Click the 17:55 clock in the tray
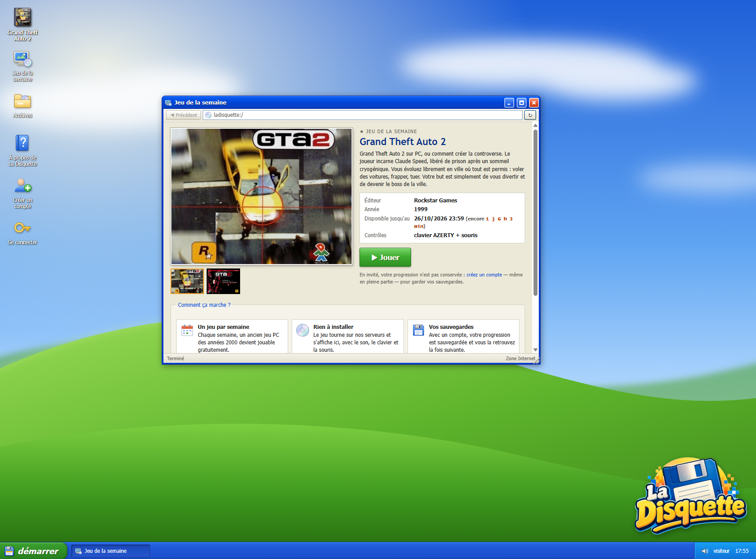 tap(742, 551)
